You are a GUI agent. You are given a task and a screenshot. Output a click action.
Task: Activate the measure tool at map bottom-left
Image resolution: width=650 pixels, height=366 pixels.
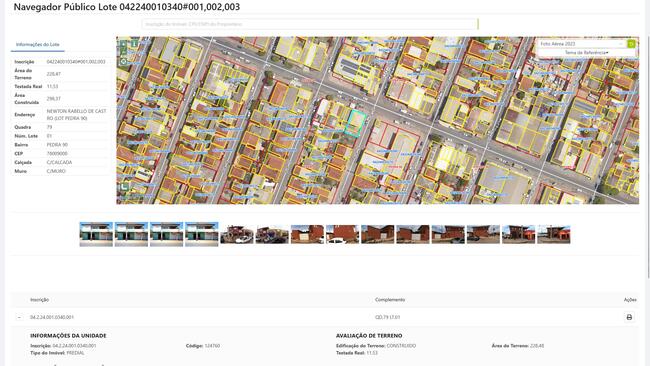pos(124,187)
